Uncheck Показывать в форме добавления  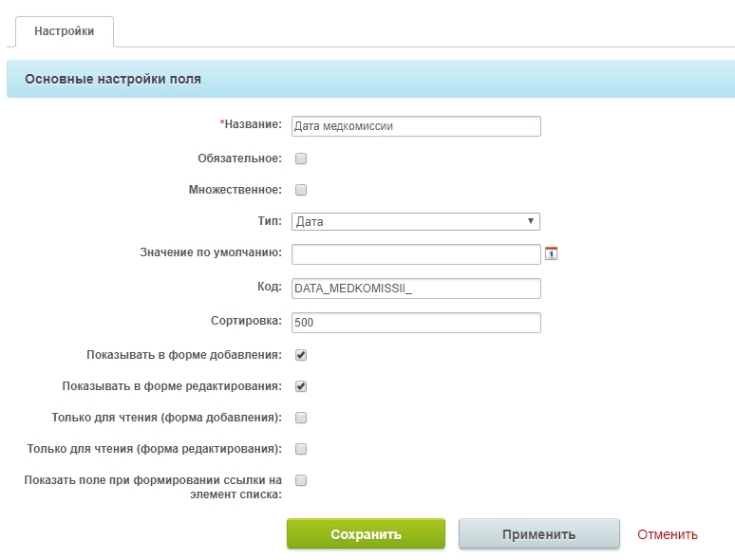(301, 355)
